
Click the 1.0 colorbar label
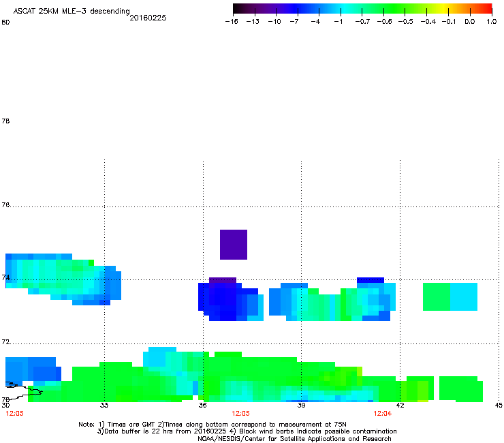click(492, 22)
